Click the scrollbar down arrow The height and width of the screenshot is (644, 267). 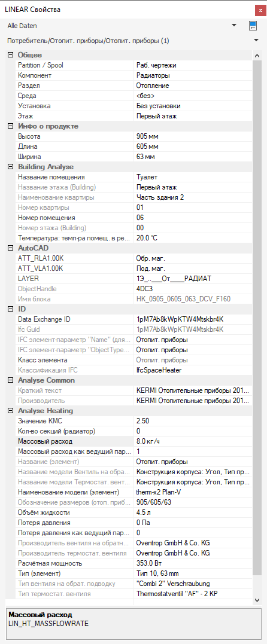257,600
